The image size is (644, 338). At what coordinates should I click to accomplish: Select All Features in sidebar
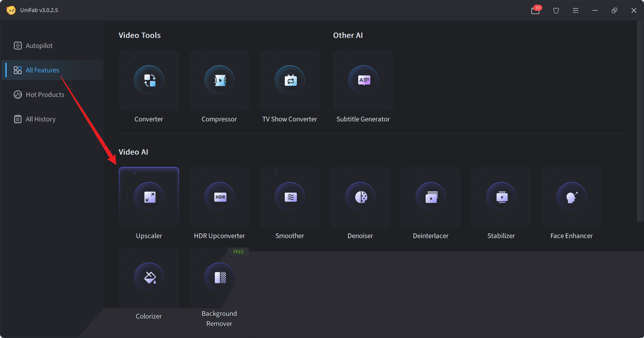coord(53,70)
